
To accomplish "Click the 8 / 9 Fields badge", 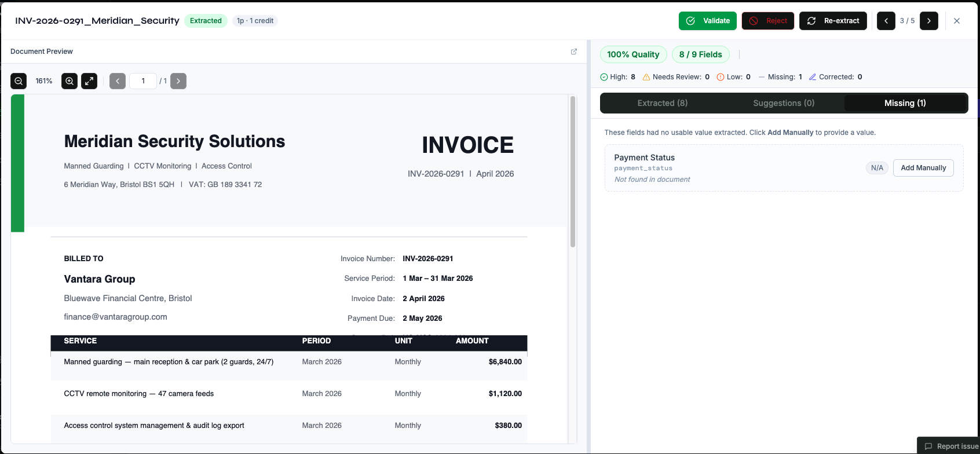I will click(x=701, y=54).
